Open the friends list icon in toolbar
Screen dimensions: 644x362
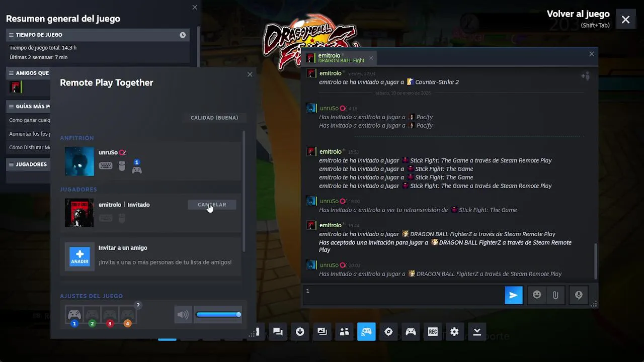coord(344,332)
